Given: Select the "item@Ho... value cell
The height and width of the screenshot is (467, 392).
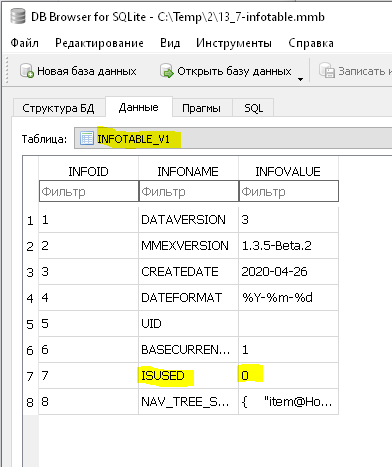Looking at the screenshot, I should pyautogui.click(x=288, y=402).
